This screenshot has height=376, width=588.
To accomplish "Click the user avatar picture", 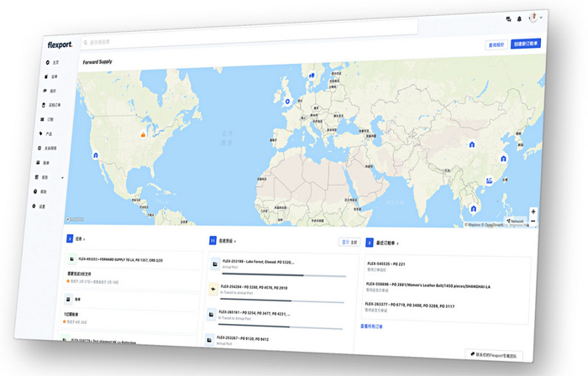I will [533, 18].
